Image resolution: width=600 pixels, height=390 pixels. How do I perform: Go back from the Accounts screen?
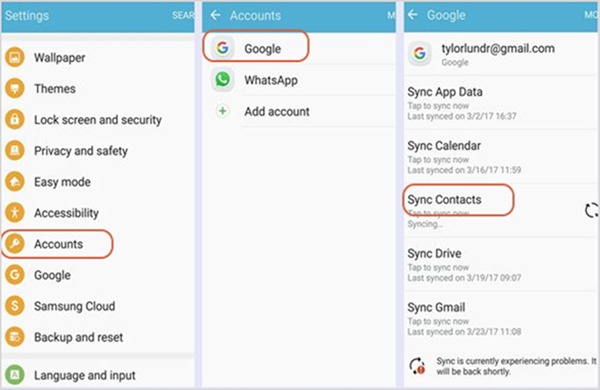[x=216, y=15]
